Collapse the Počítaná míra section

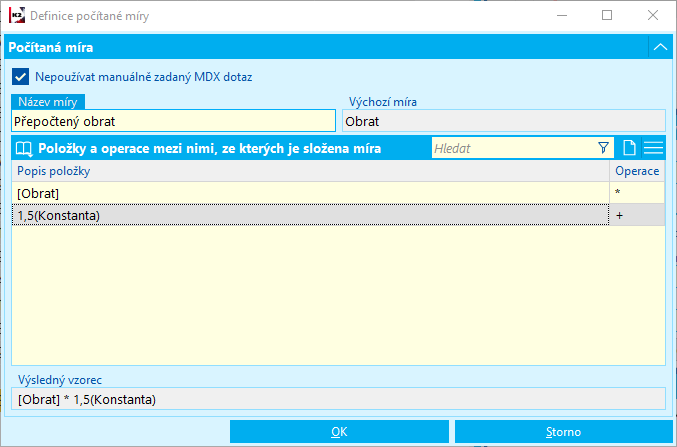tap(660, 47)
